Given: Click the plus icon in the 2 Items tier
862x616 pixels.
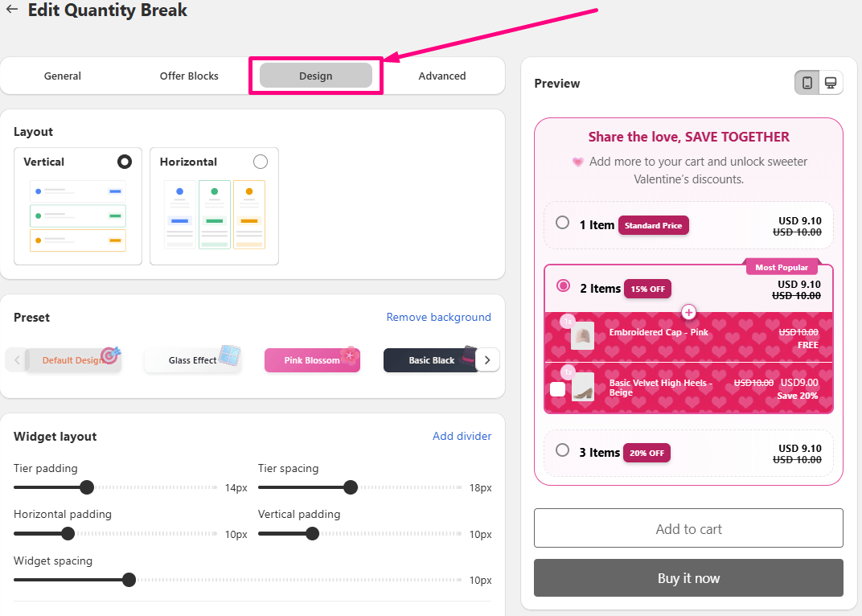Looking at the screenshot, I should (688, 312).
